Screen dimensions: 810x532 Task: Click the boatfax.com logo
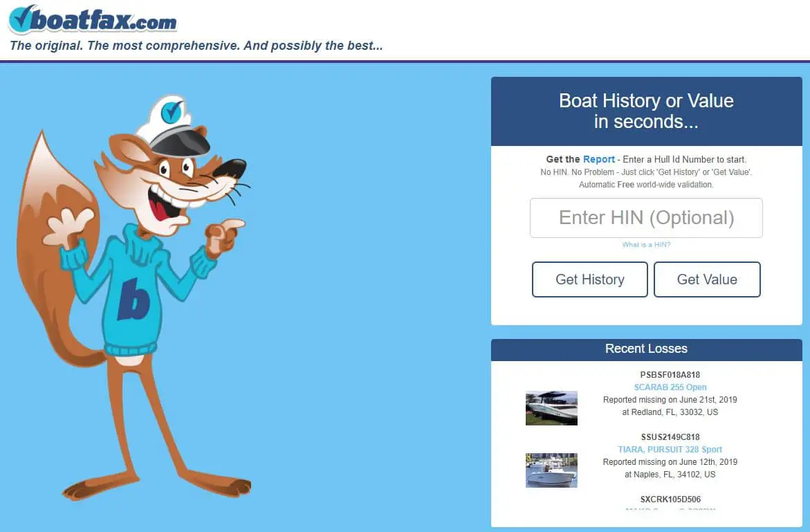(x=93, y=20)
